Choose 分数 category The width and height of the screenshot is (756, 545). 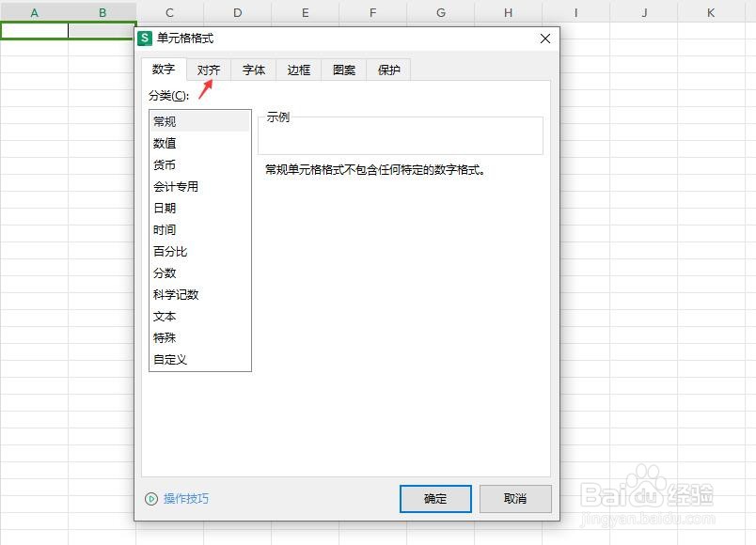point(200,272)
